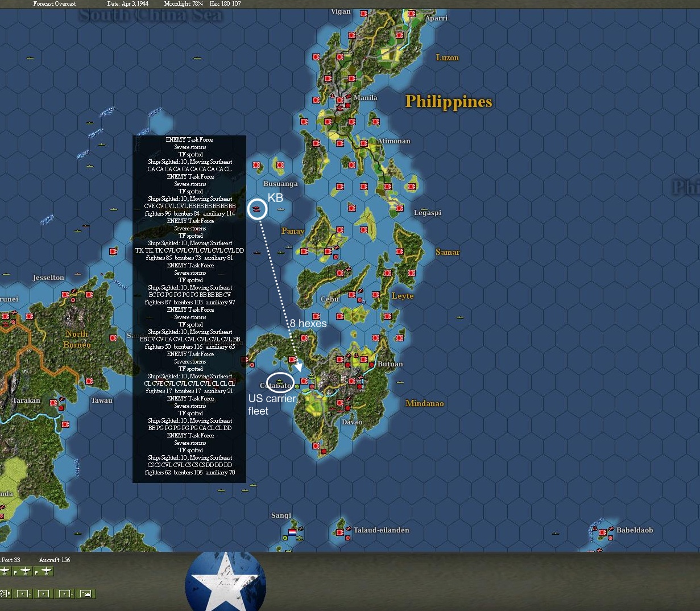Click the ship row starting 'TK TK TK CVL'

click(189, 250)
